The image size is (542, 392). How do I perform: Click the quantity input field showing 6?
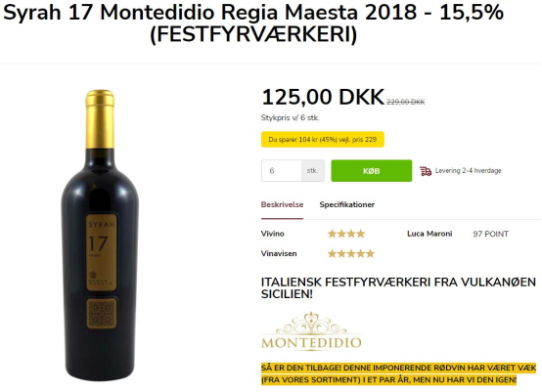point(282,171)
